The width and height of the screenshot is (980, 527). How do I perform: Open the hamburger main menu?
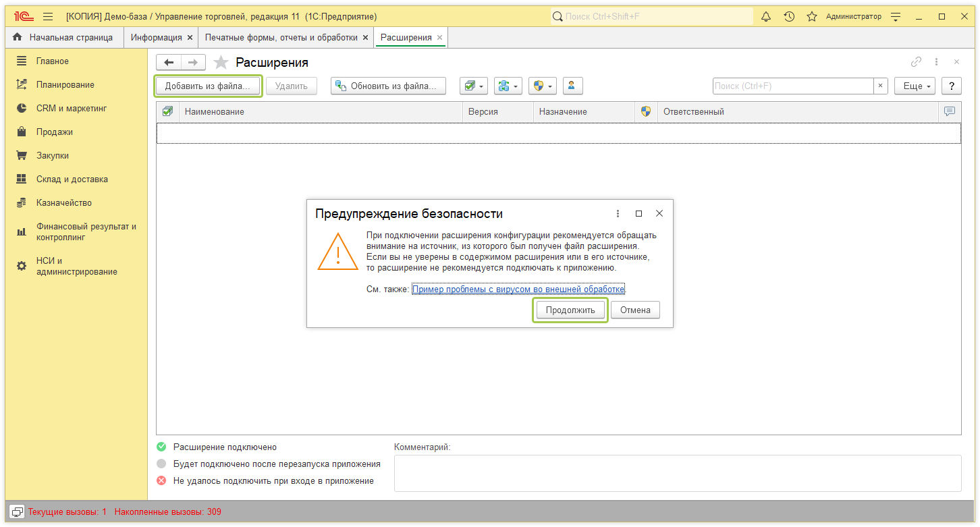click(48, 17)
